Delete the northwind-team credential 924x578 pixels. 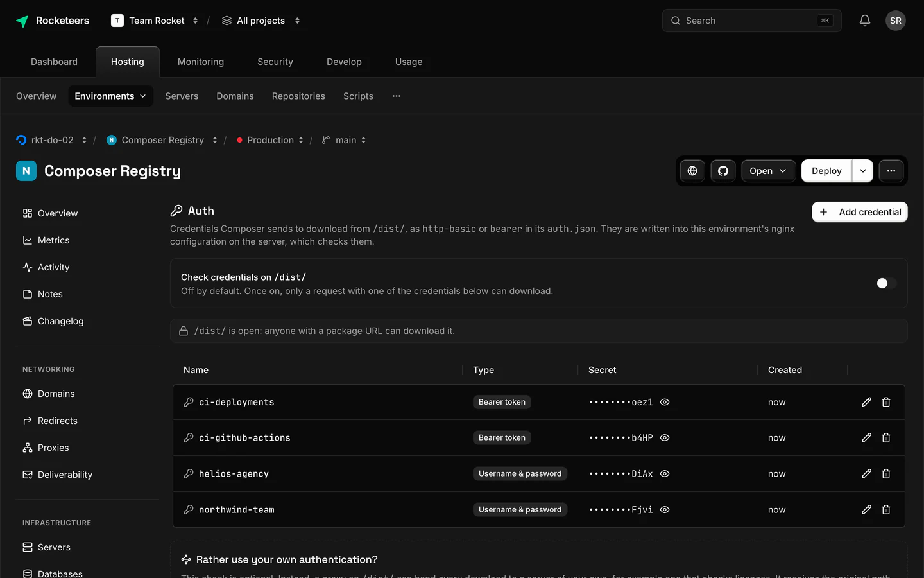click(886, 510)
